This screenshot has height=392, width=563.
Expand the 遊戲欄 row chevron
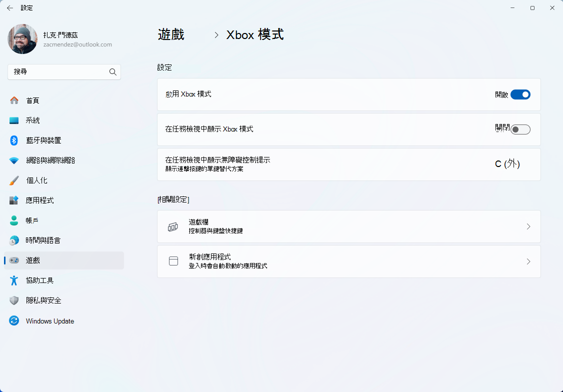tap(528, 226)
